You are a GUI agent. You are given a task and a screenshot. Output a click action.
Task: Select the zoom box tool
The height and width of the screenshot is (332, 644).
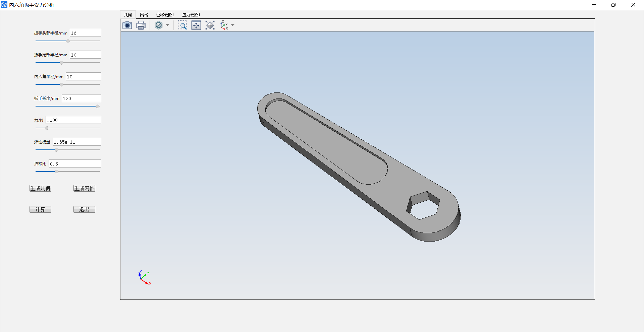pos(182,25)
